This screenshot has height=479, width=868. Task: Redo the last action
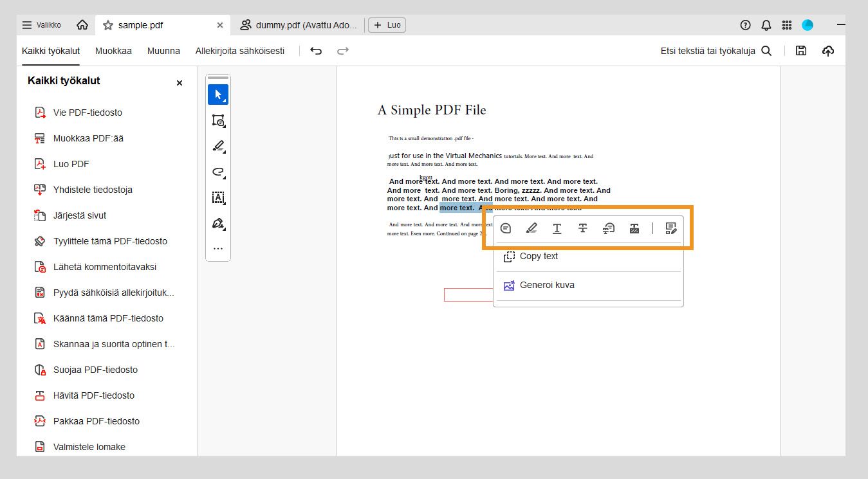click(343, 51)
